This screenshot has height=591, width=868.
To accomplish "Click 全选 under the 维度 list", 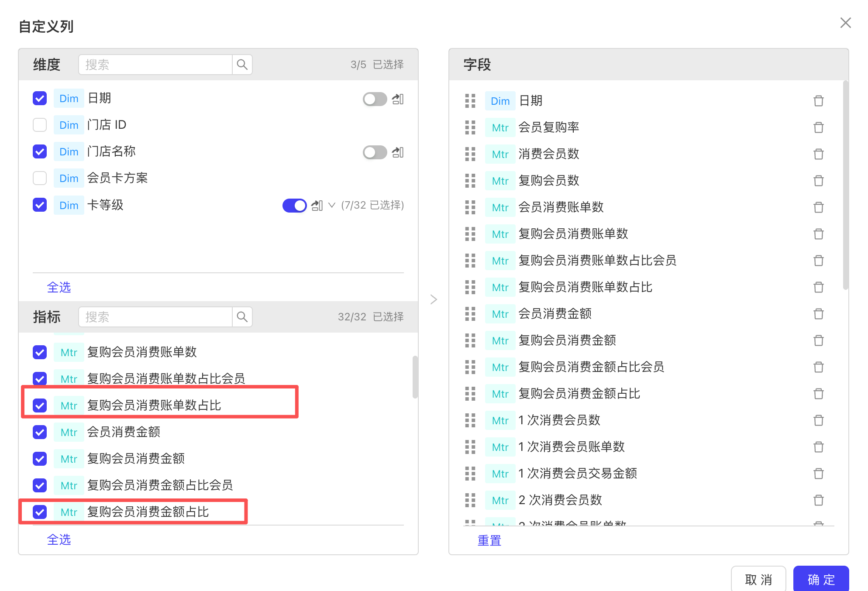I will click(x=59, y=287).
